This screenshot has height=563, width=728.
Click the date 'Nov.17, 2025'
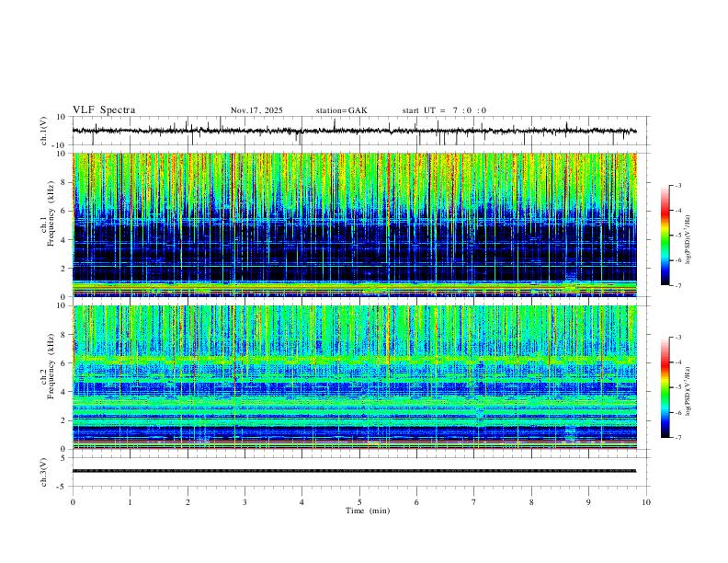tap(256, 110)
